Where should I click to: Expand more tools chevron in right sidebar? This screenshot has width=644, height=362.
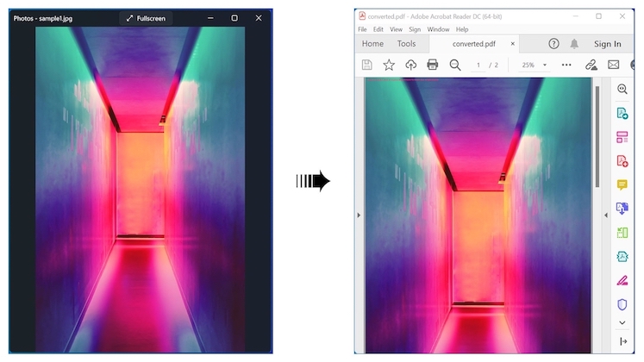622,323
